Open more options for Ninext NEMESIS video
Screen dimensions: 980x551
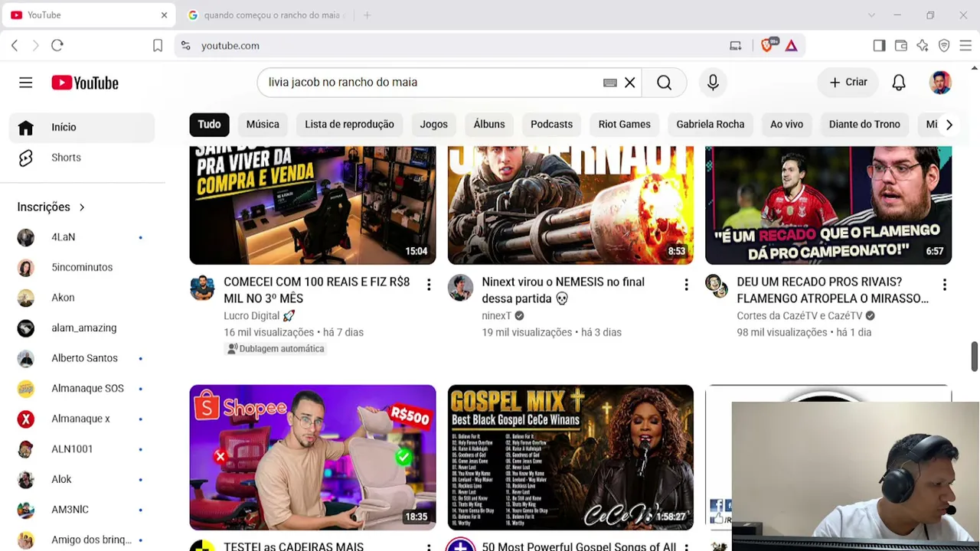[x=686, y=285]
